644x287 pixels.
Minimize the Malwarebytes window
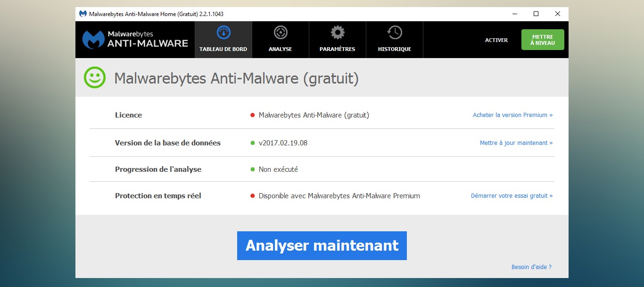point(514,14)
